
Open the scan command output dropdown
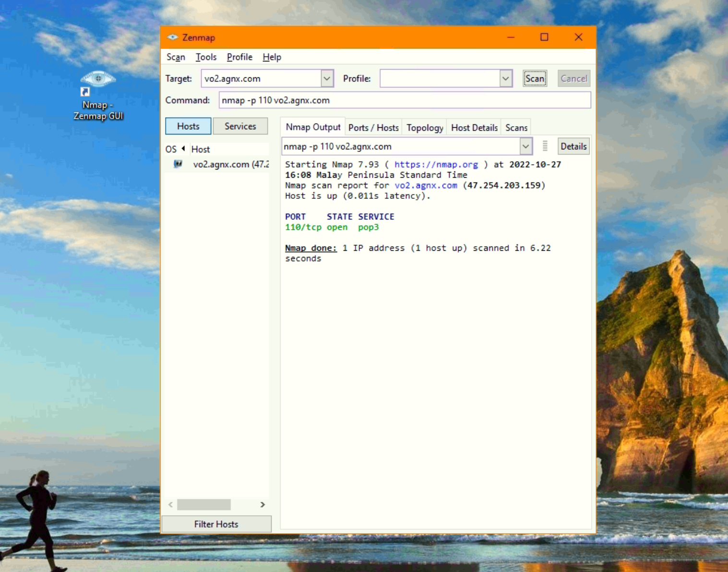(x=525, y=146)
